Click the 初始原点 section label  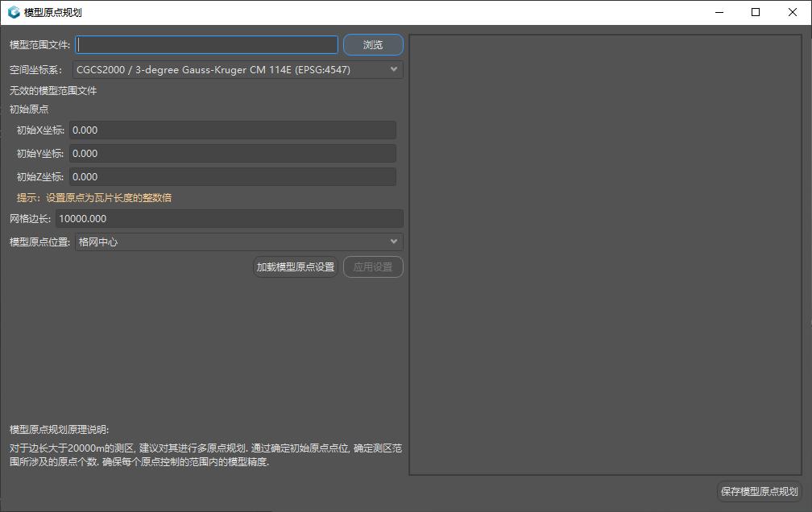pyautogui.click(x=29, y=109)
